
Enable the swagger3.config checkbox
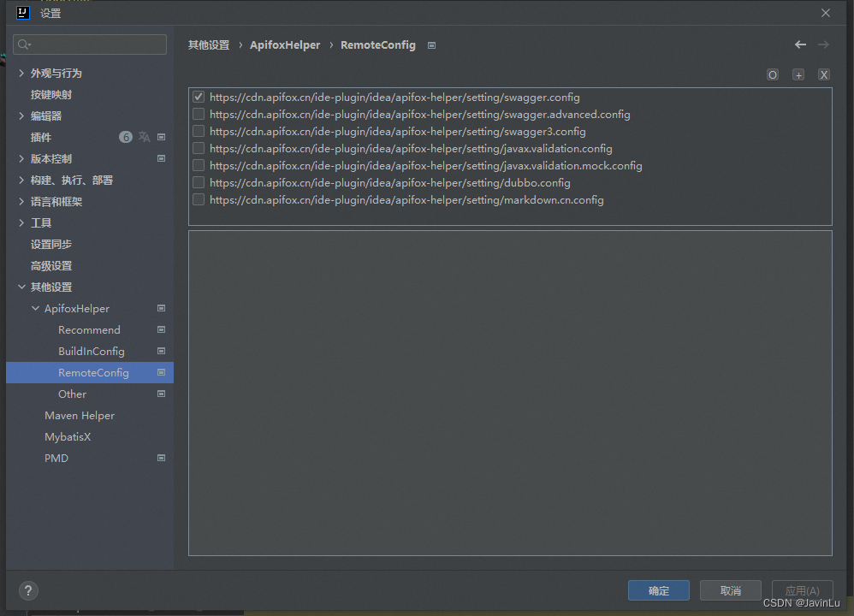[199, 131]
